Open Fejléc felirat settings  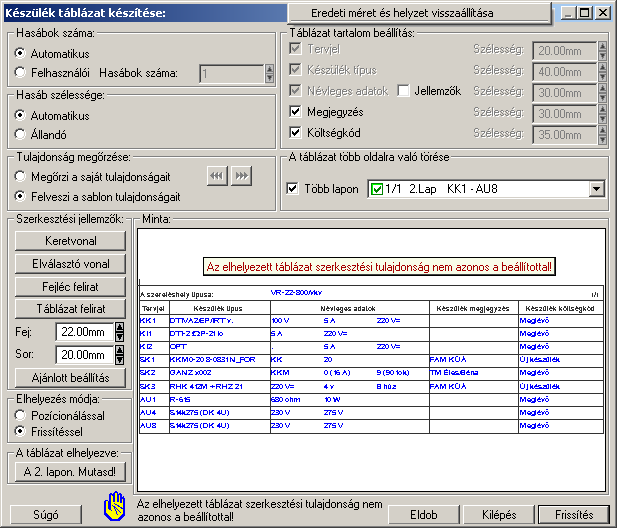70,287
